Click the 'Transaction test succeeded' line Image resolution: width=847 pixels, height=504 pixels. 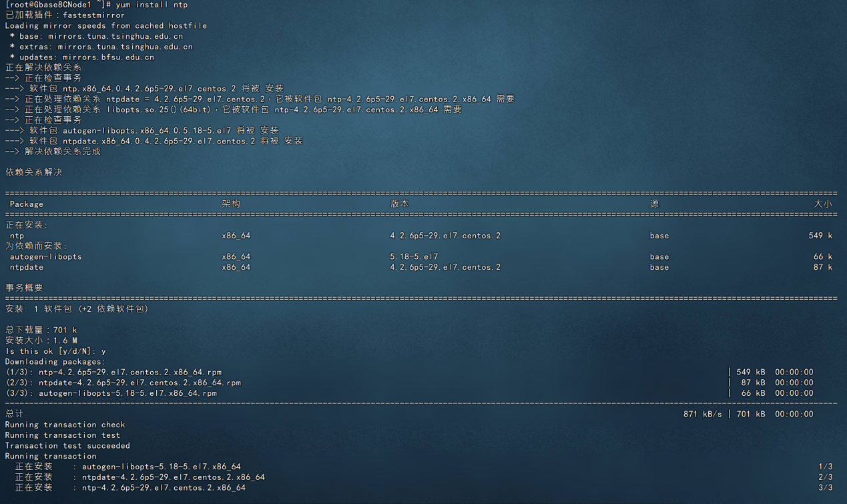coord(67,446)
